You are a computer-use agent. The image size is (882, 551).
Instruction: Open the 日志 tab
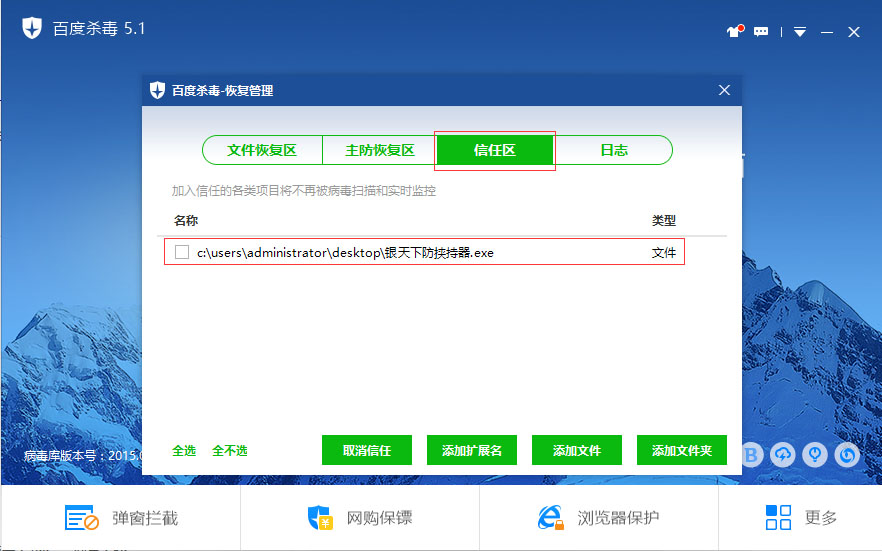[x=613, y=150]
